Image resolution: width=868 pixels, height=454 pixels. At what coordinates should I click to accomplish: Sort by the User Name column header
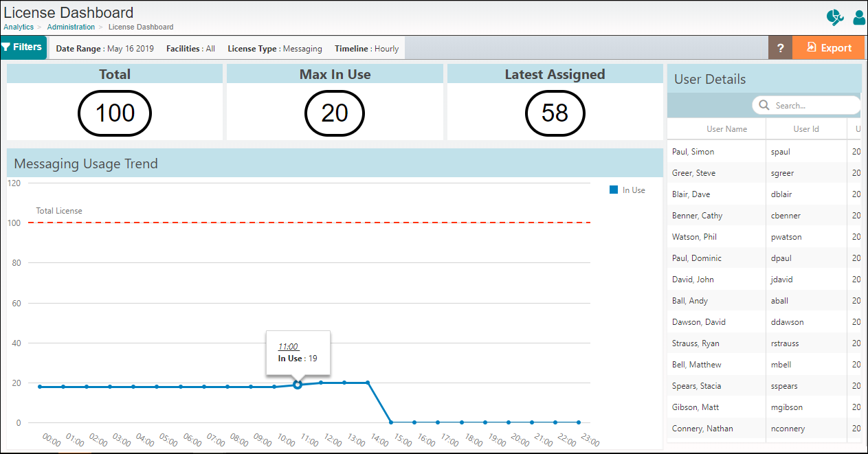click(726, 128)
